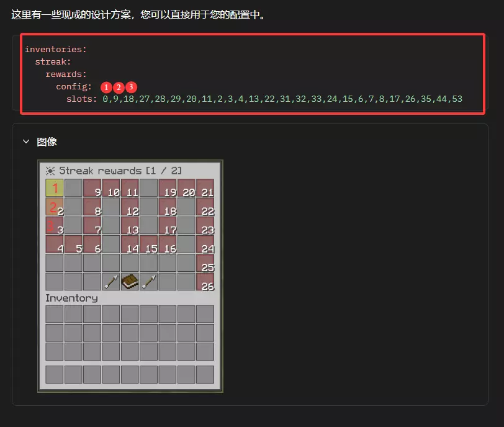Click the "config:" key in the code
The width and height of the screenshot is (504, 427).
click(x=74, y=86)
